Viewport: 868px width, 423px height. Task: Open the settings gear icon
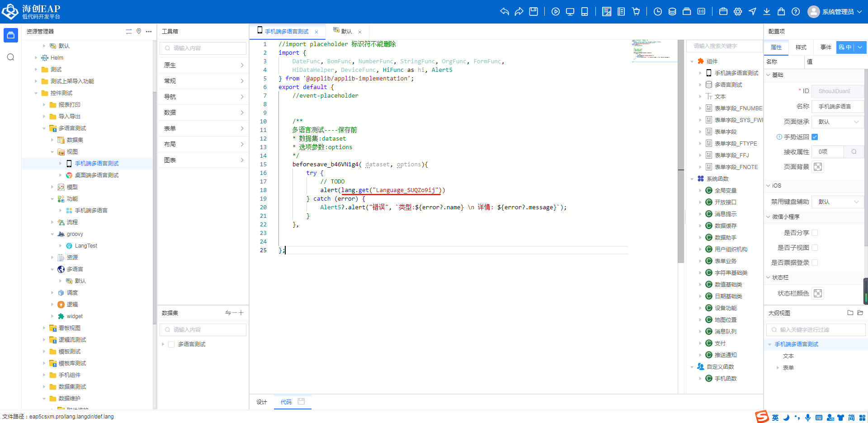click(x=738, y=12)
